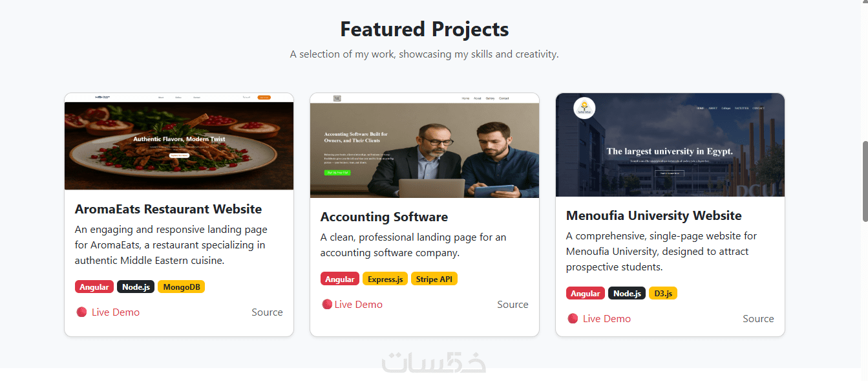Screen dimensions: 868x381
Task: Click the Menoufia University Website title
Action: coord(653,215)
